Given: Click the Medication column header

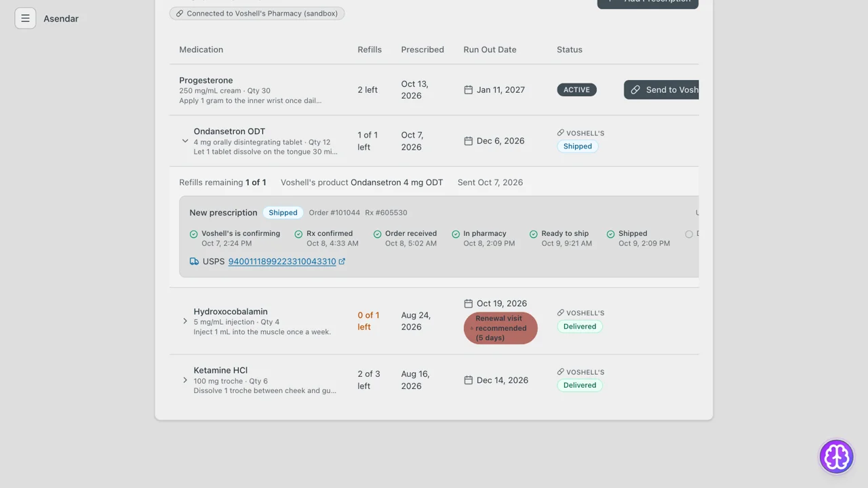Looking at the screenshot, I should 201,49.
